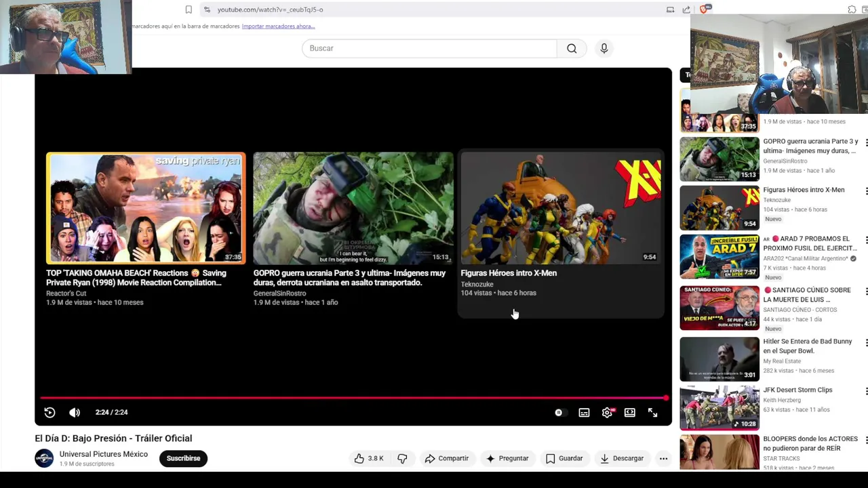Bookmark the page with the bookmark icon
The image size is (868, 488).
(x=189, y=9)
